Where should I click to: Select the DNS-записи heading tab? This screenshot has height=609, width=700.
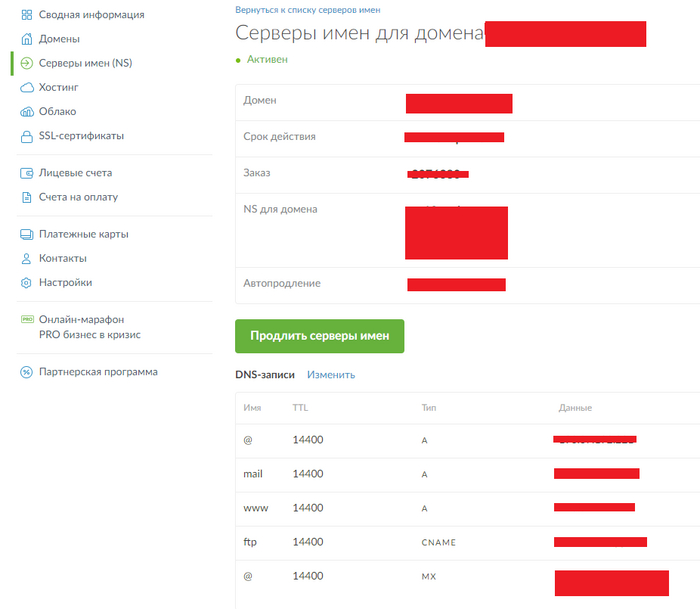[265, 375]
